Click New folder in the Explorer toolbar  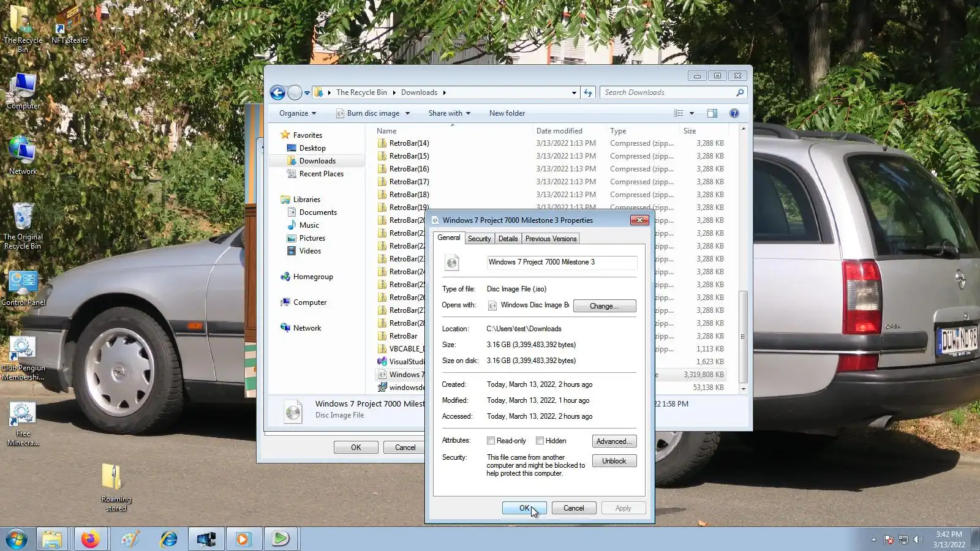(507, 113)
